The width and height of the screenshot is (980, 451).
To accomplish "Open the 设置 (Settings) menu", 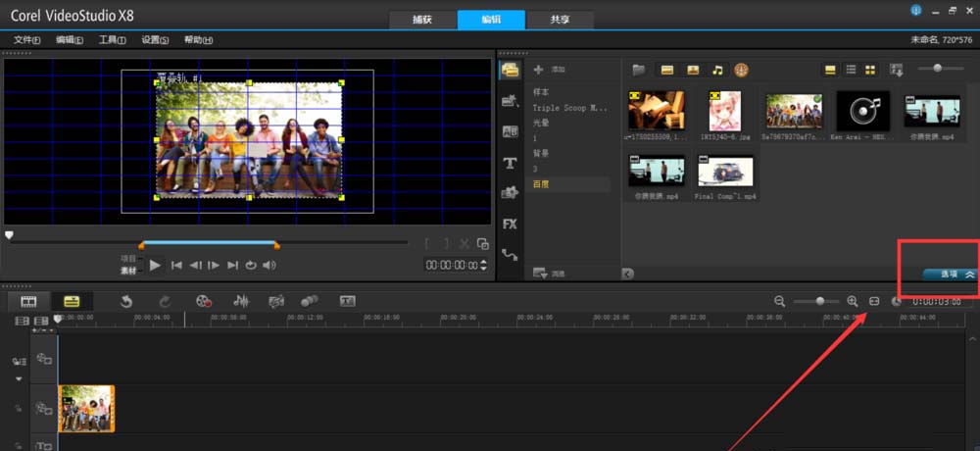I will point(155,40).
